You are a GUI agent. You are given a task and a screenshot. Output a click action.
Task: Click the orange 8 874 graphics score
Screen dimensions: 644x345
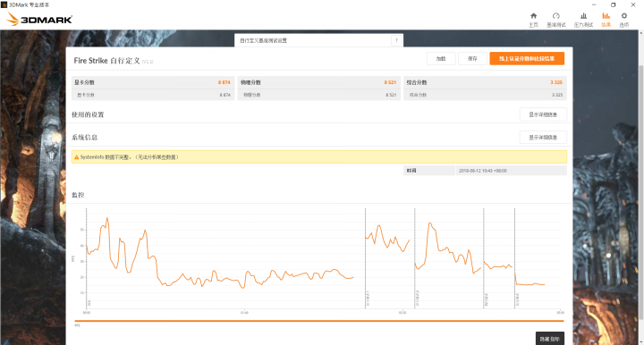(x=224, y=82)
